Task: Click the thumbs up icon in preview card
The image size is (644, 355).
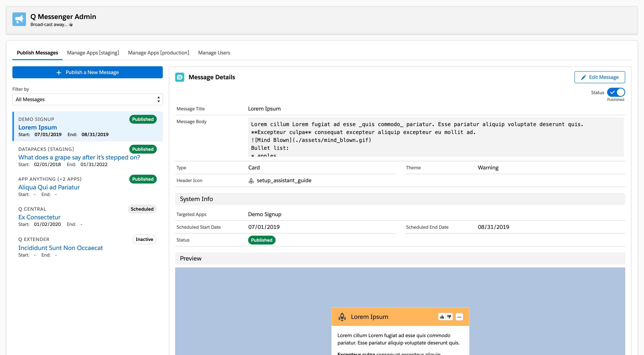Action: [x=442, y=317]
